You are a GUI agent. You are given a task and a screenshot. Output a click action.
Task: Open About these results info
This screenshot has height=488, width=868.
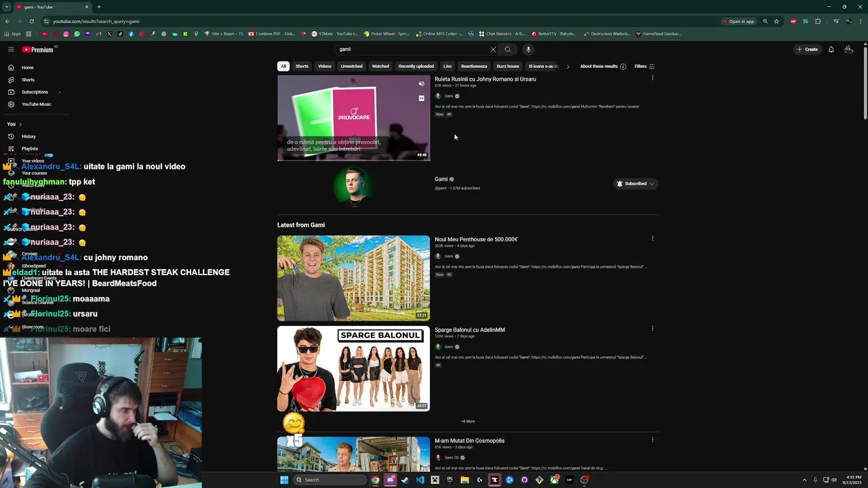(x=603, y=66)
